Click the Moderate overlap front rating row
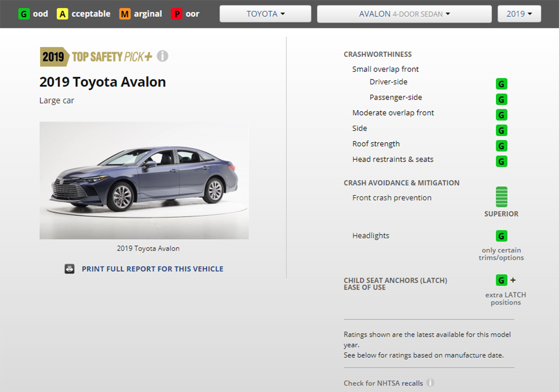The width and height of the screenshot is (559, 392). pyautogui.click(x=393, y=113)
